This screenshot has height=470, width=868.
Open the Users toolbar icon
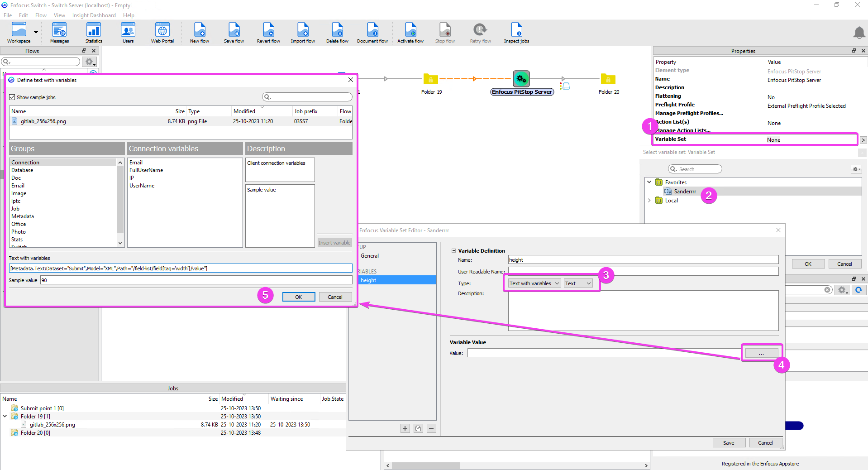[128, 33]
